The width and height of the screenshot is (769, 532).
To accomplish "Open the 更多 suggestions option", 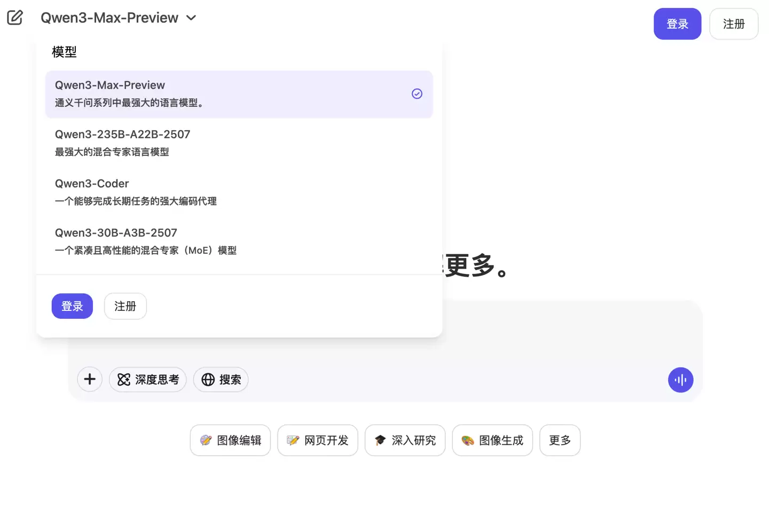I will pyautogui.click(x=560, y=440).
